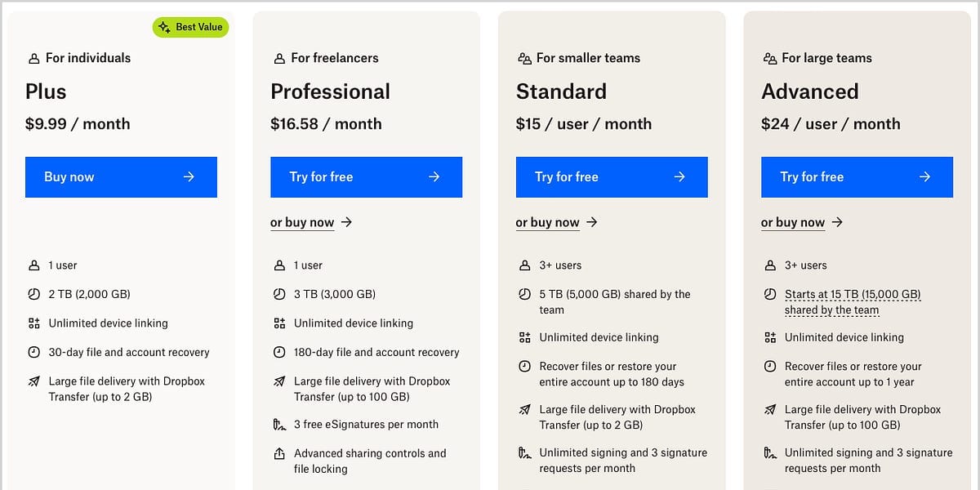This screenshot has height=490, width=980.
Task: Click the team icon beside 'For large teams'
Action: click(x=769, y=59)
